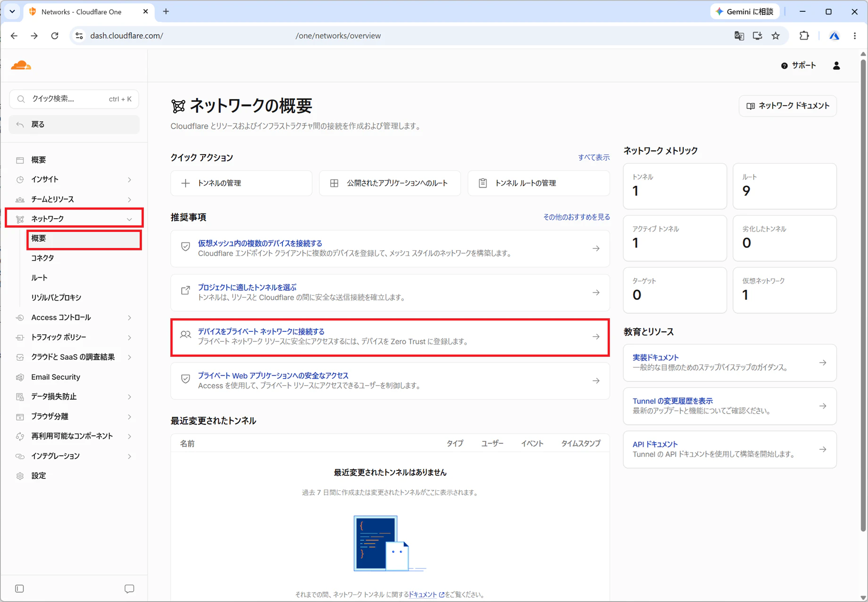Expand the データ損失防止 section

[74, 396]
